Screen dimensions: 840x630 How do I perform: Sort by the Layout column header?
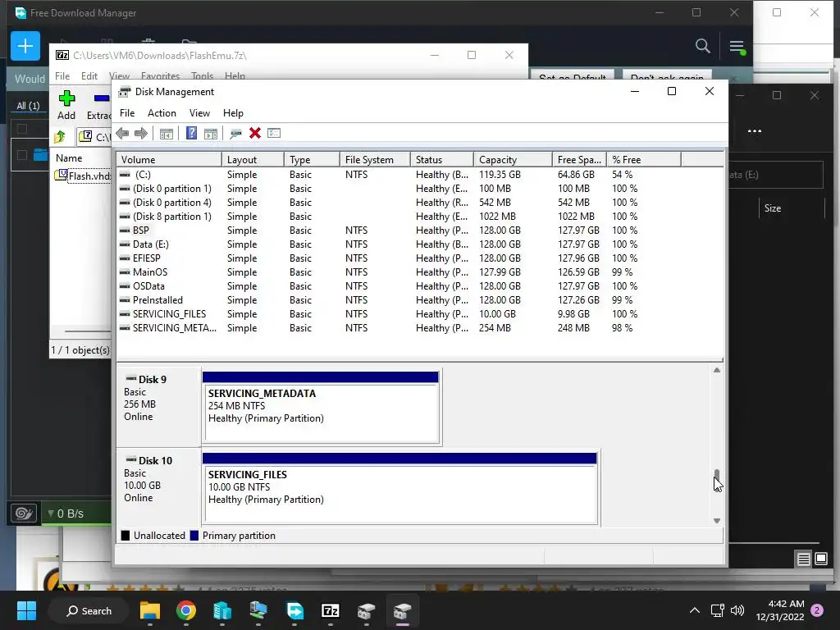(x=253, y=160)
